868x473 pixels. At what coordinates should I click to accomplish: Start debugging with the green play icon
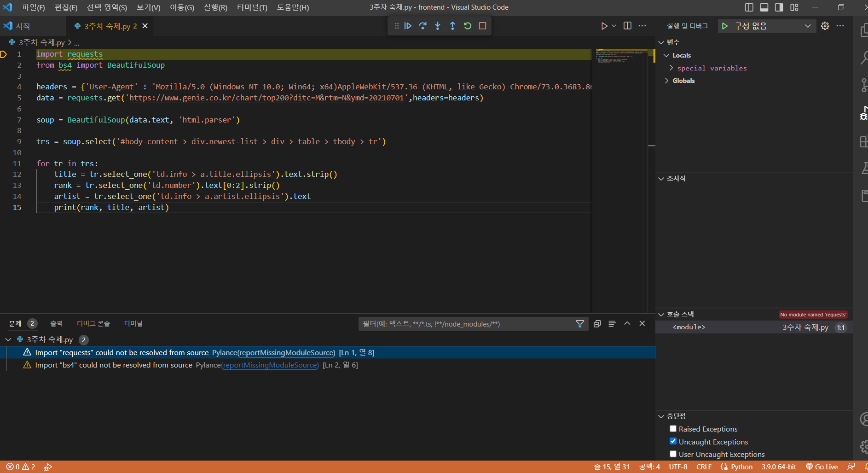coord(725,26)
